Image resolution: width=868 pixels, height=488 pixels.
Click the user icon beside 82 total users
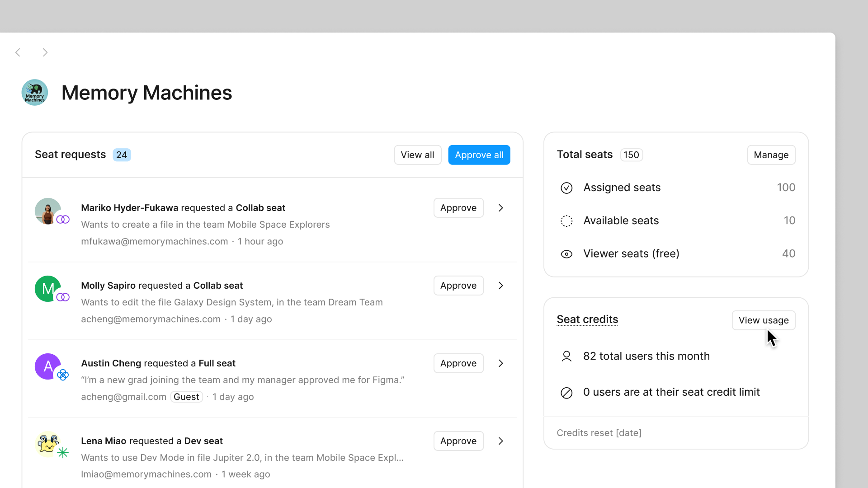[x=566, y=356]
